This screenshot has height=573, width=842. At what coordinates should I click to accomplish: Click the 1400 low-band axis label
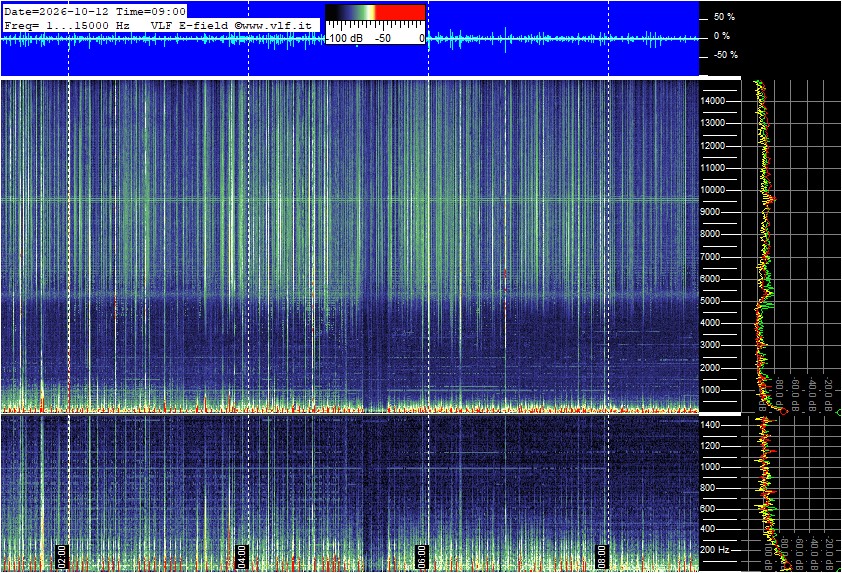[710, 425]
